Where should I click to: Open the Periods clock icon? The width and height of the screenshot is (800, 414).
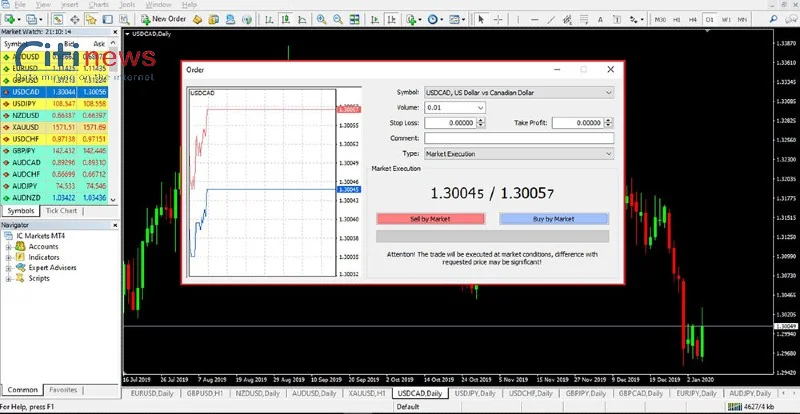point(435,19)
